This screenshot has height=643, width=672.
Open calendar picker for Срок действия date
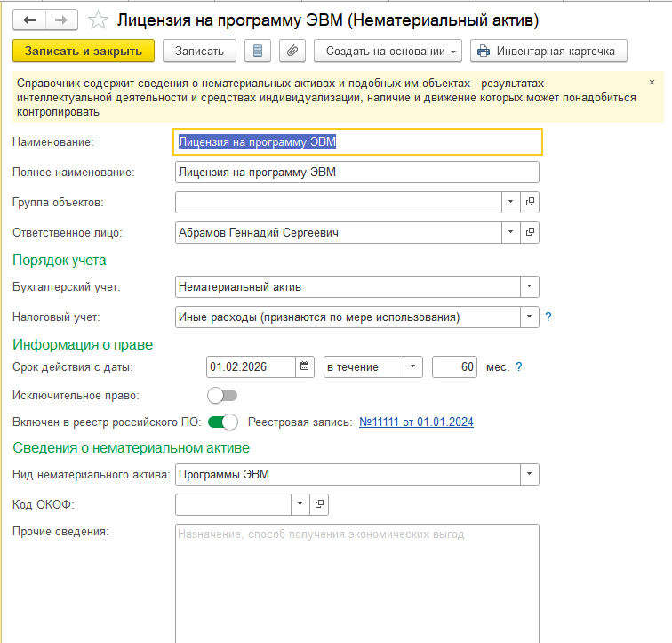pos(304,366)
